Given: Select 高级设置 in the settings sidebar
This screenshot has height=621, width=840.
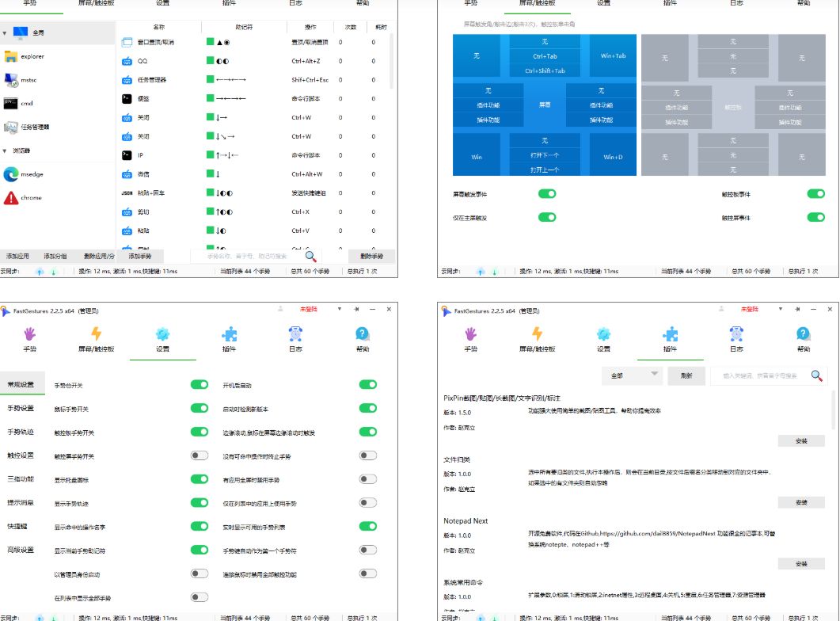Looking at the screenshot, I should coord(22,550).
